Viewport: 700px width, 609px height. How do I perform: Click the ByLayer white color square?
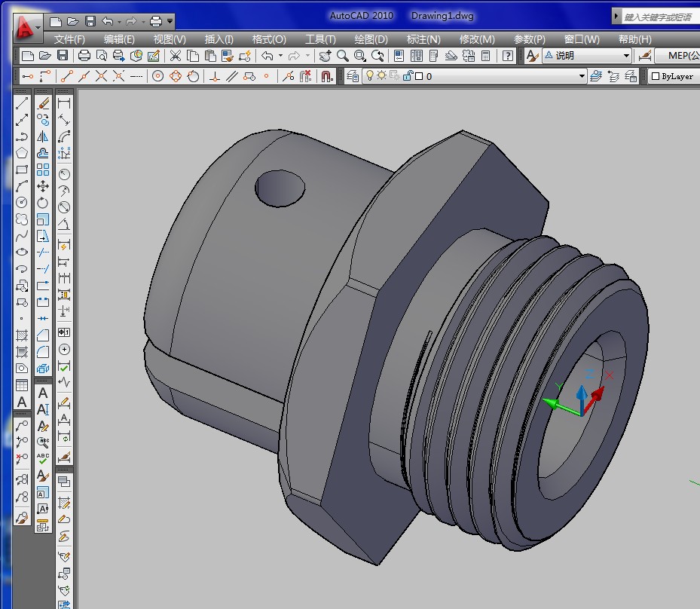click(x=656, y=76)
